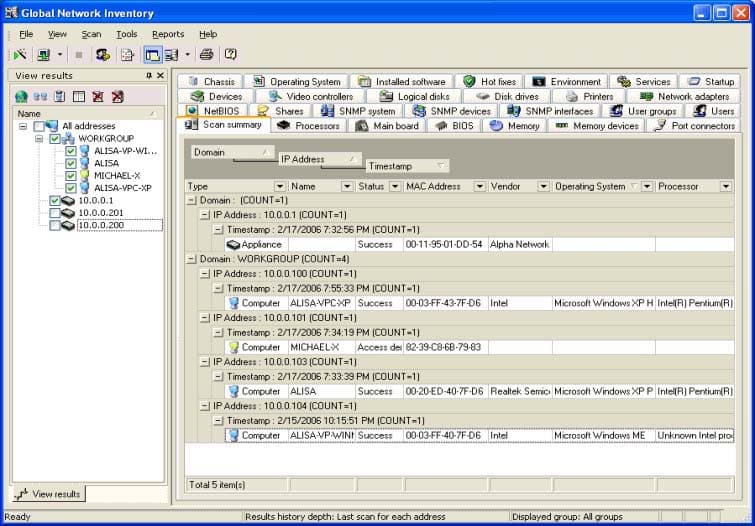755x526 pixels.
Task: Select the Alpha Network vendor cell
Action: click(520, 245)
